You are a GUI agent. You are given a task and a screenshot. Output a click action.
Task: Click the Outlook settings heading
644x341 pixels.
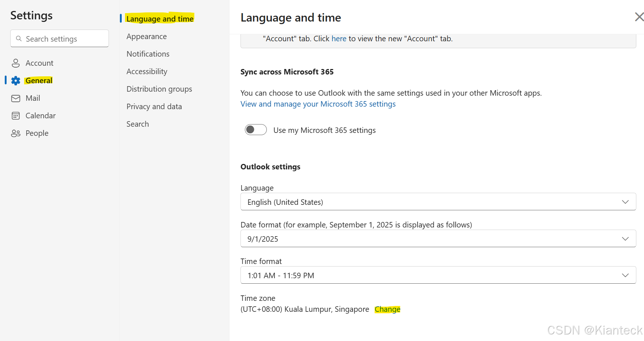[270, 167]
